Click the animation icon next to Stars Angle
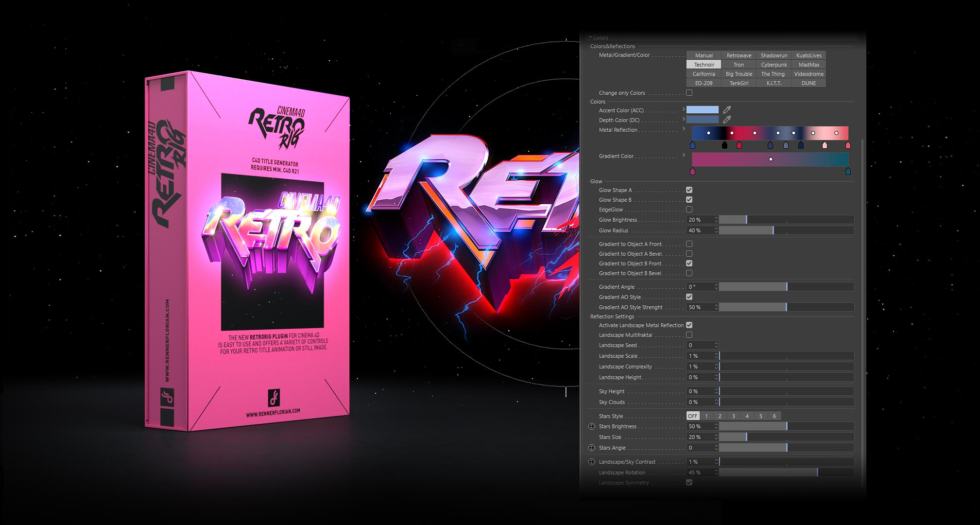Image resolution: width=980 pixels, height=525 pixels. [x=592, y=447]
